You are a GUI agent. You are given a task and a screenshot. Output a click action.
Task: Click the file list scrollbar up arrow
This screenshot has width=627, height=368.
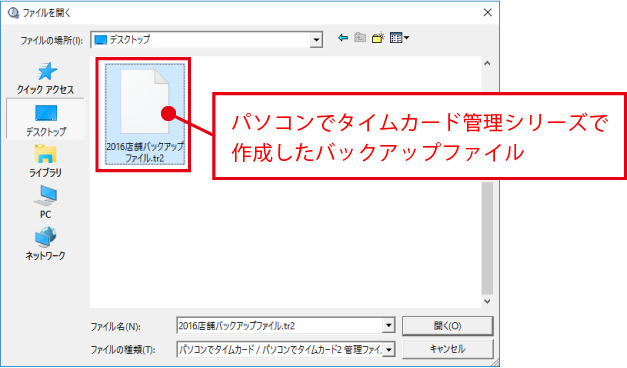point(487,63)
